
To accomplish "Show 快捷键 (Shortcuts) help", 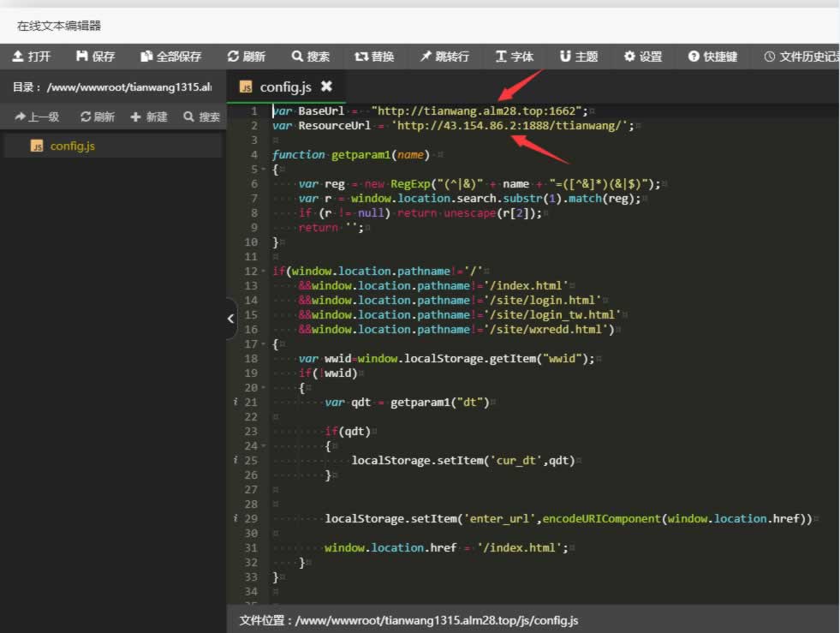I will (x=712, y=57).
